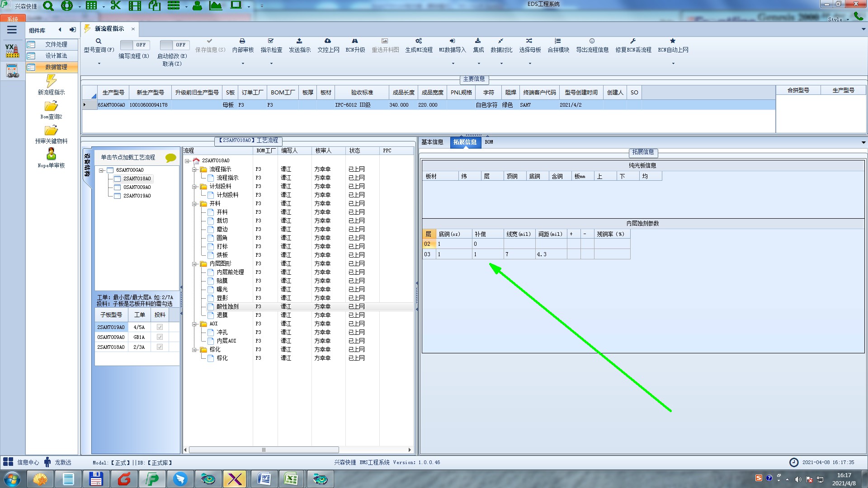Viewport: 868px width, 488px height.
Task: Open dropdown arrow under 型号查询
Action: (99, 63)
